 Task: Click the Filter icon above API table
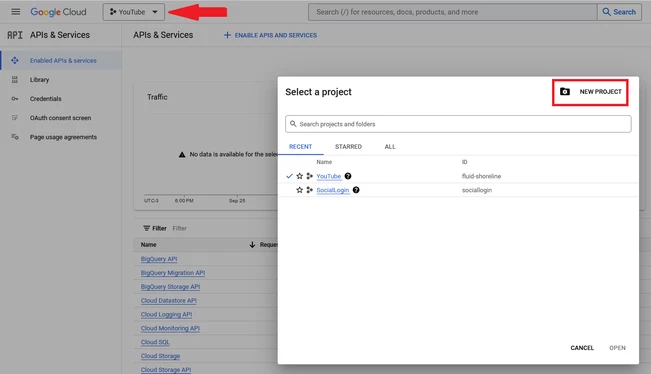pyautogui.click(x=147, y=228)
